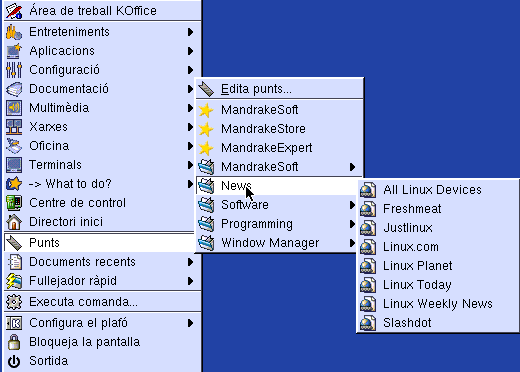The image size is (520, 372).
Task: Open the first MandrakeSoft star bookmark
Action: pos(279,110)
